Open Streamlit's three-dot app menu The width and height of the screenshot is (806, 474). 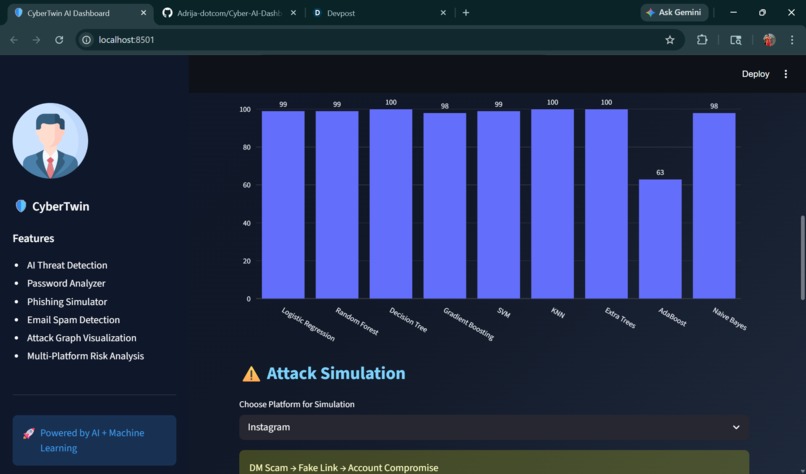785,74
